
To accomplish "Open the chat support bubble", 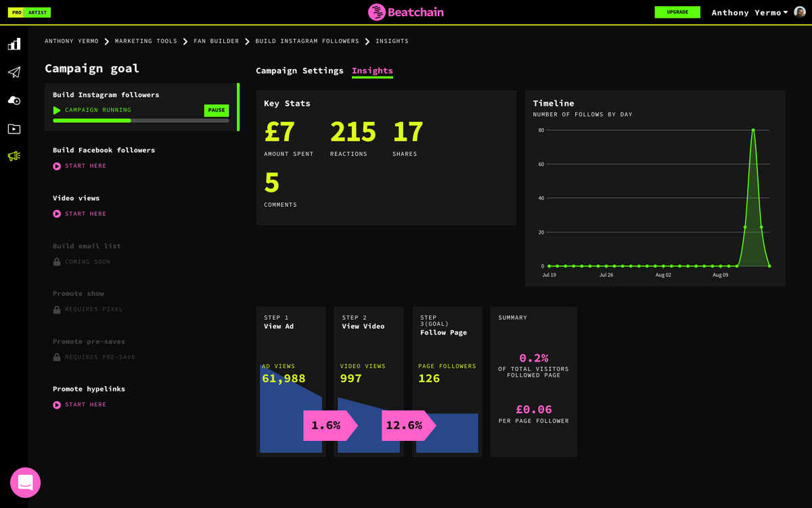I will [26, 482].
